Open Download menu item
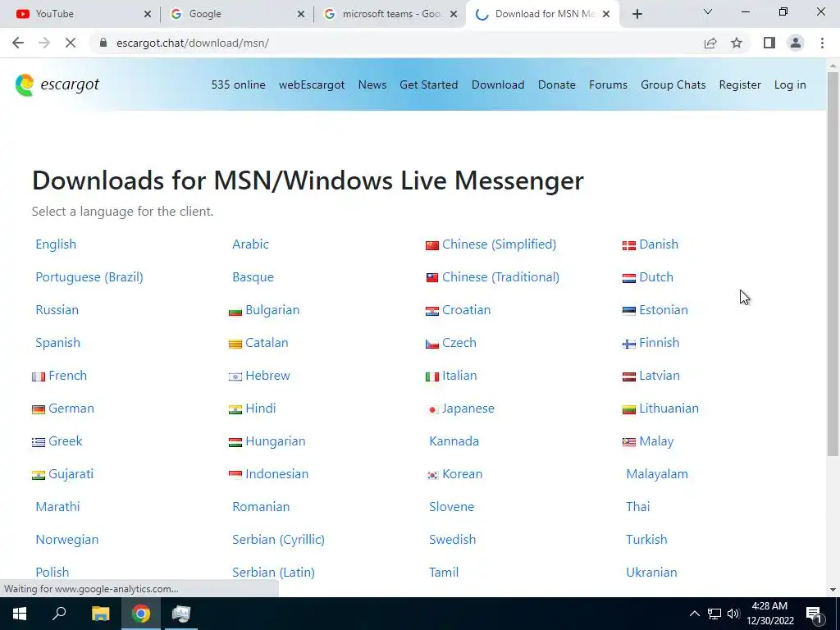Image resolution: width=840 pixels, height=630 pixels. 498,84
